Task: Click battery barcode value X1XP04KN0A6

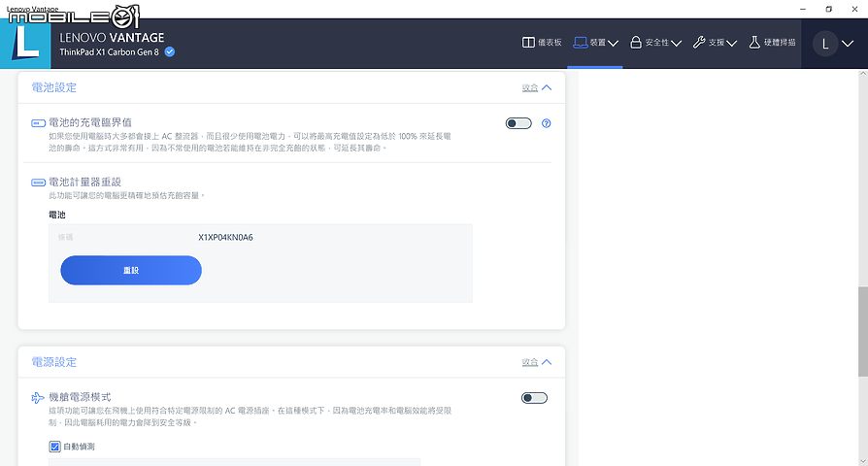Action: coord(226,238)
